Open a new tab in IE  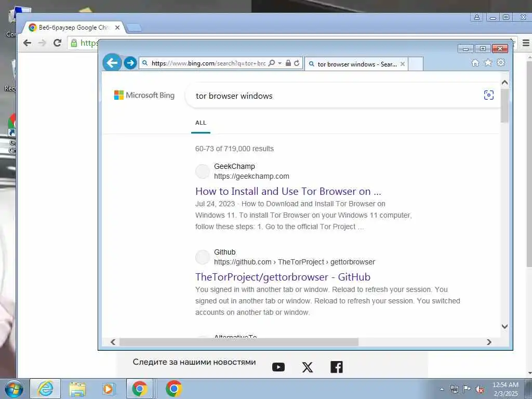pos(416,64)
